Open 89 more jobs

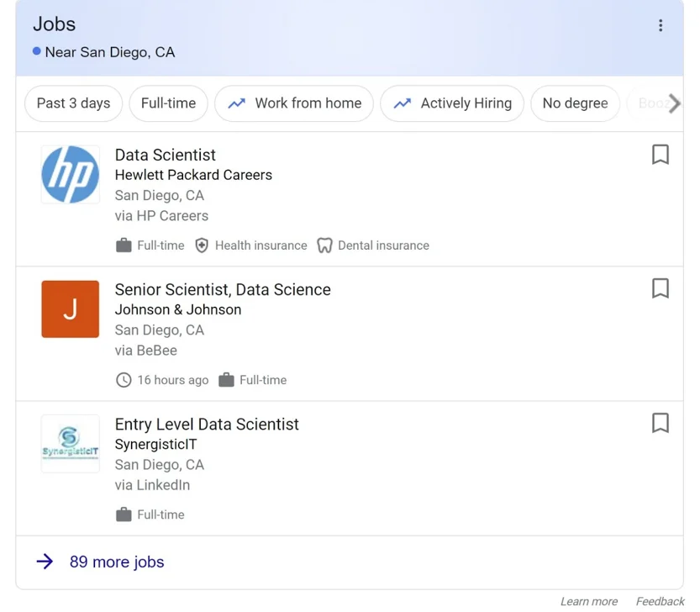(116, 562)
